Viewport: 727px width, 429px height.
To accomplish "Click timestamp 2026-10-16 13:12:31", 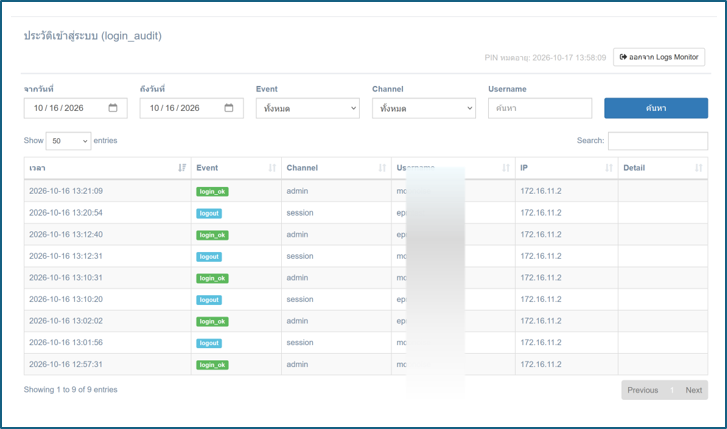I will tap(66, 256).
